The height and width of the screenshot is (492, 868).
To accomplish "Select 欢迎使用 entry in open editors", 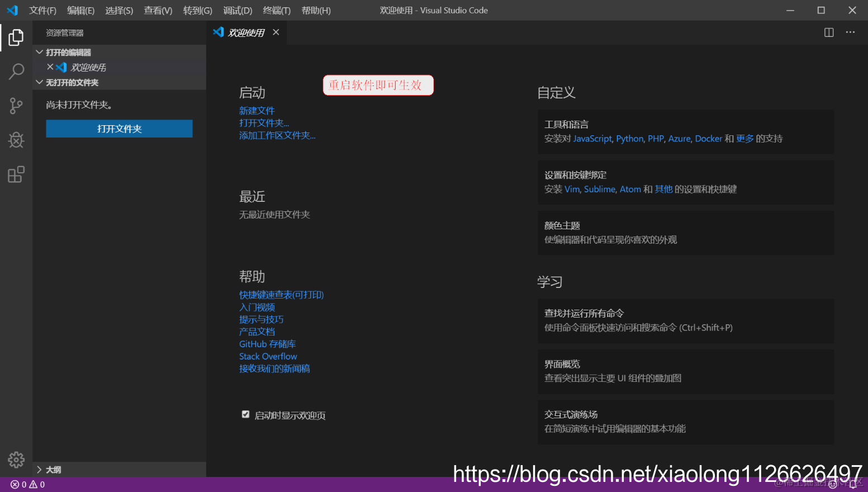I will [x=119, y=67].
